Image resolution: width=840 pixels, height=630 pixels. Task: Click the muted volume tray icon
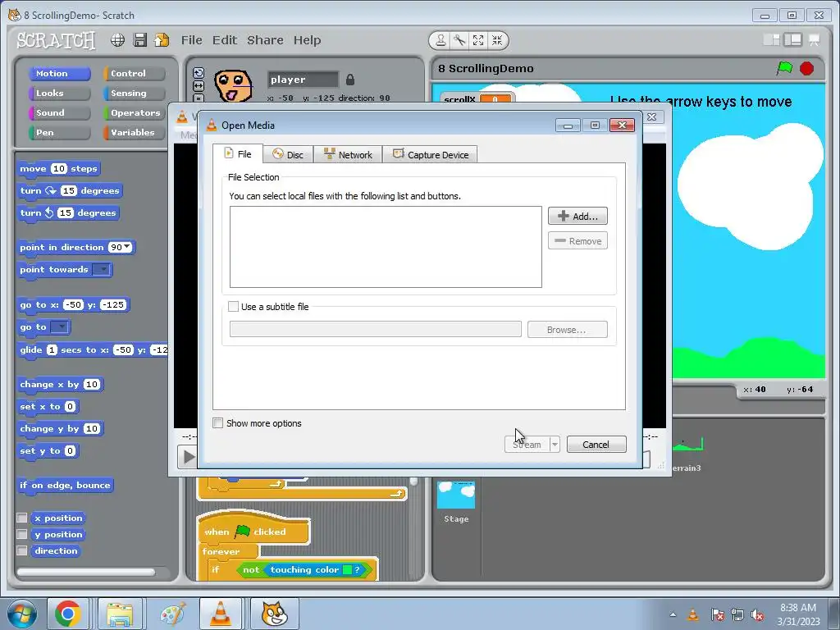[x=757, y=615]
